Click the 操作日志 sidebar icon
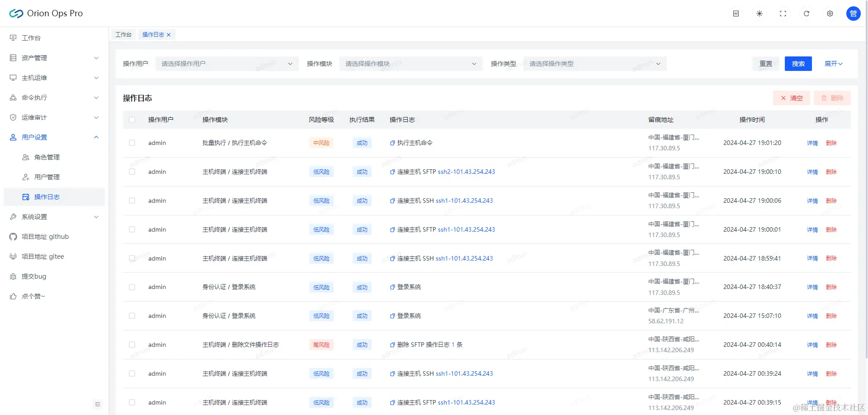Image resolution: width=868 pixels, height=415 pixels. click(26, 197)
